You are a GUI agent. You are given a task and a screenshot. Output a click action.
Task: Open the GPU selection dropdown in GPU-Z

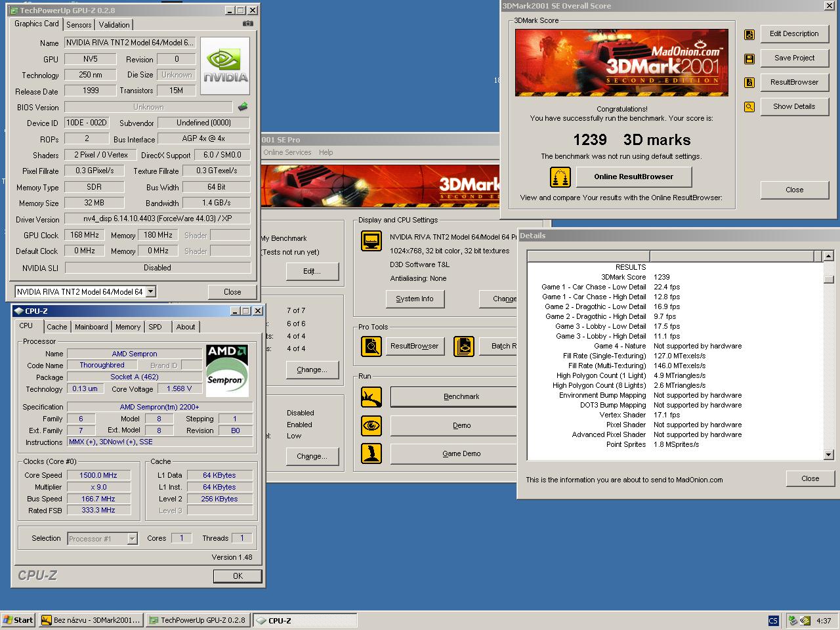point(150,291)
